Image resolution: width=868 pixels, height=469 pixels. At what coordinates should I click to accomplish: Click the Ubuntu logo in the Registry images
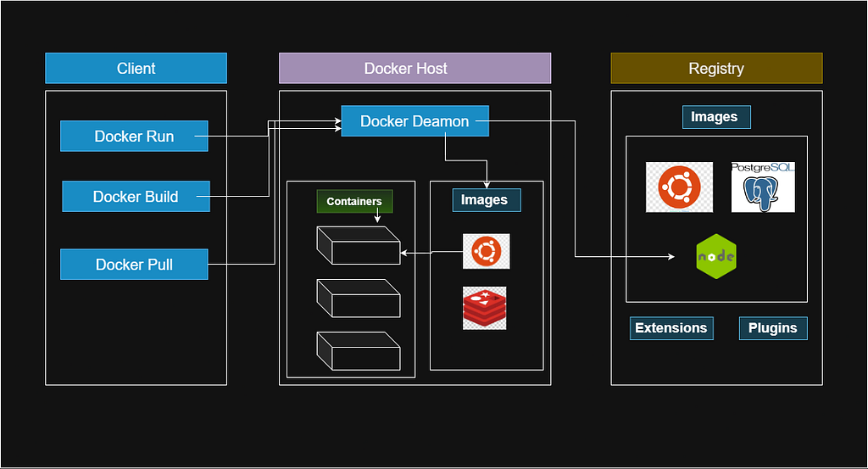(x=679, y=187)
